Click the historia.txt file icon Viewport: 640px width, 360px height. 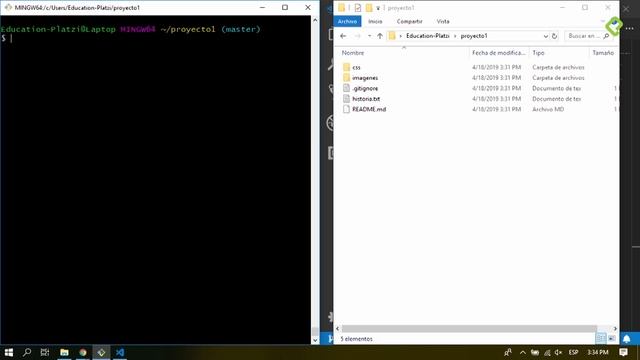tap(347, 99)
